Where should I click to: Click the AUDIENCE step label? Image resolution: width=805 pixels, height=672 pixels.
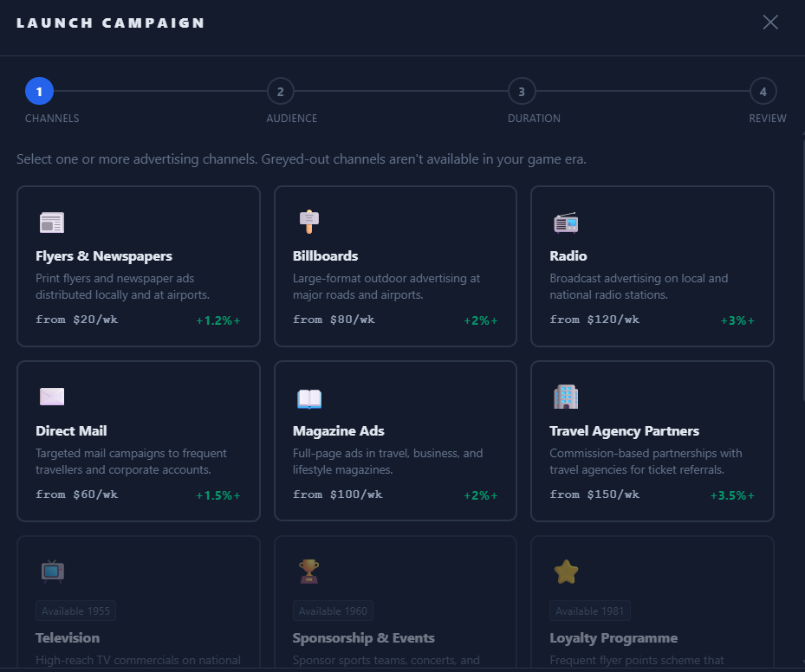pyautogui.click(x=292, y=119)
